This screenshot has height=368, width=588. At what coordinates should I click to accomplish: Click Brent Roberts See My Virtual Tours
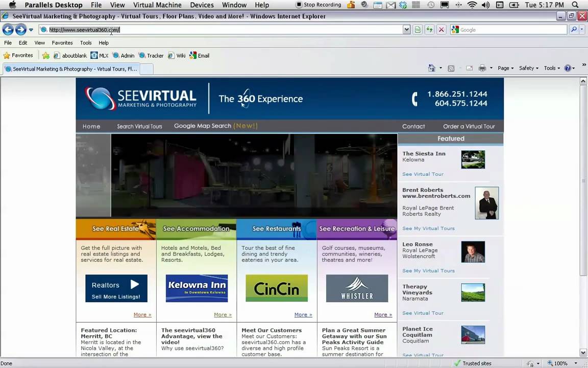coord(428,228)
